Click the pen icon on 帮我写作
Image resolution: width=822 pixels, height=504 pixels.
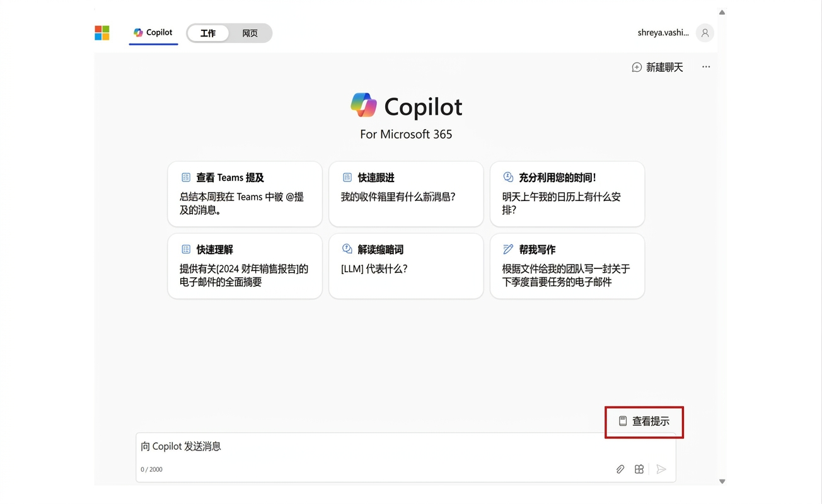click(508, 249)
